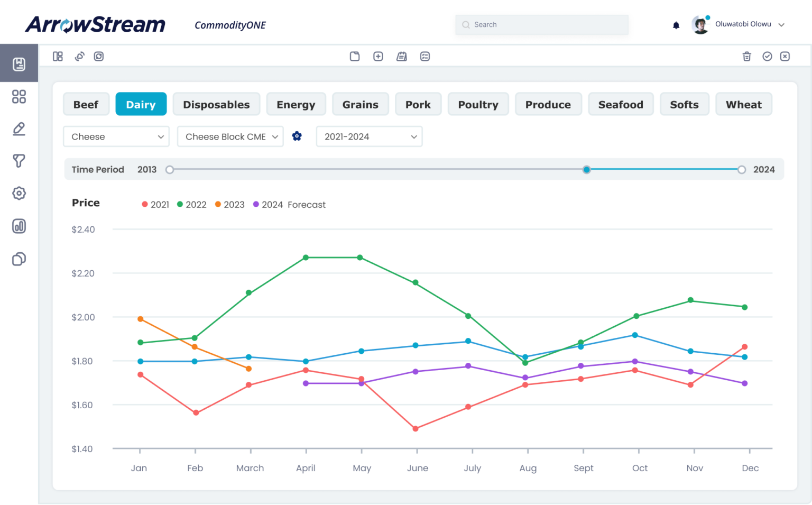This screenshot has height=505, width=812.
Task: Click the checkmark circle icon in toolbar
Action: tap(767, 57)
